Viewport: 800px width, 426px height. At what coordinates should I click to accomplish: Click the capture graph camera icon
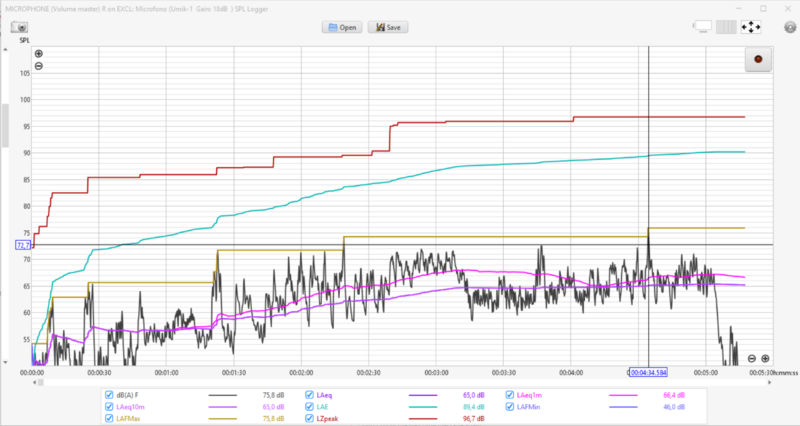pyautogui.click(x=18, y=27)
